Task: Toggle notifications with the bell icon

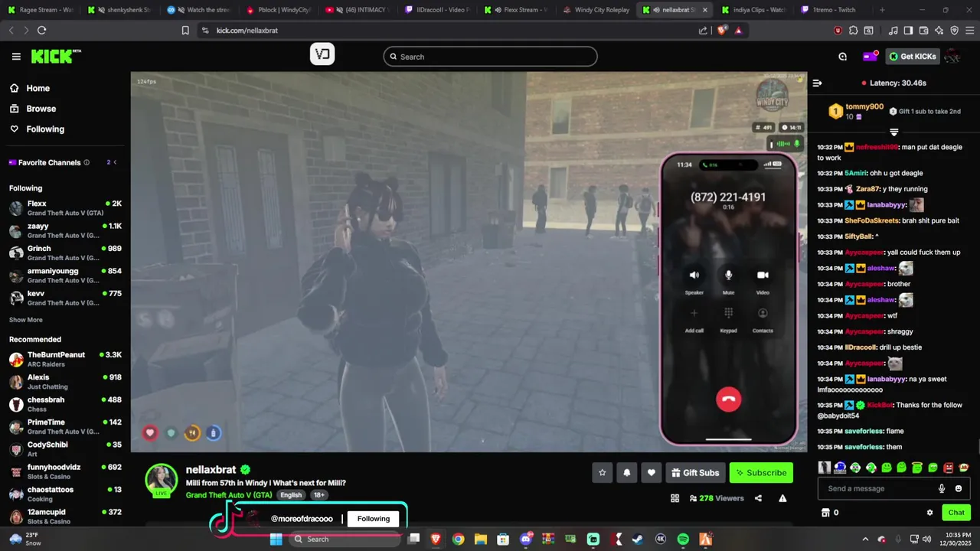Action: pyautogui.click(x=626, y=473)
